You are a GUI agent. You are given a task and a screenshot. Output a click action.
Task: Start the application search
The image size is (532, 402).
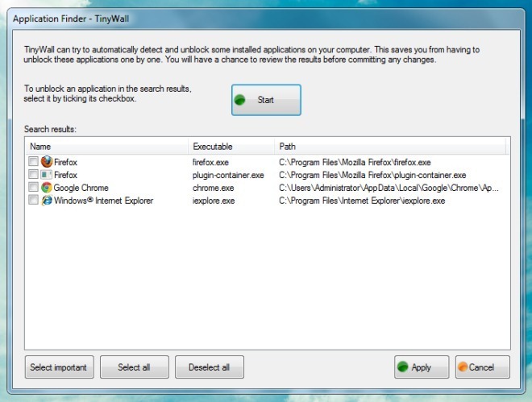266,100
